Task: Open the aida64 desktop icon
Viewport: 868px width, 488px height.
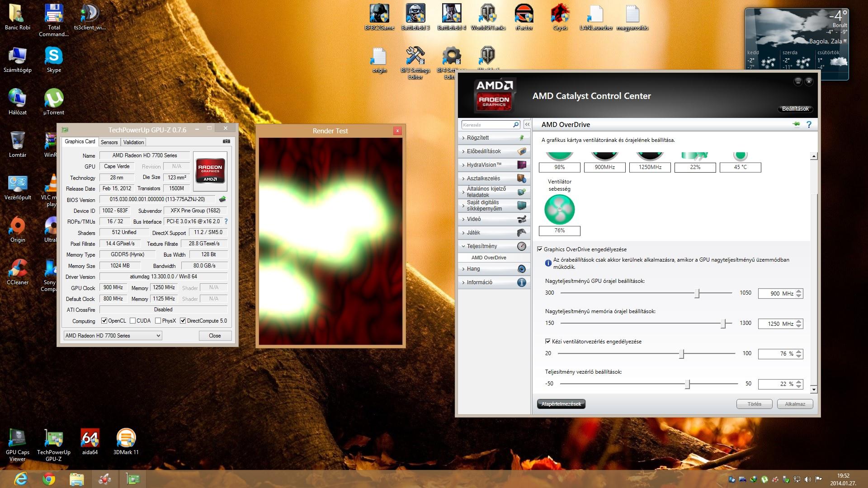Action: [90, 442]
